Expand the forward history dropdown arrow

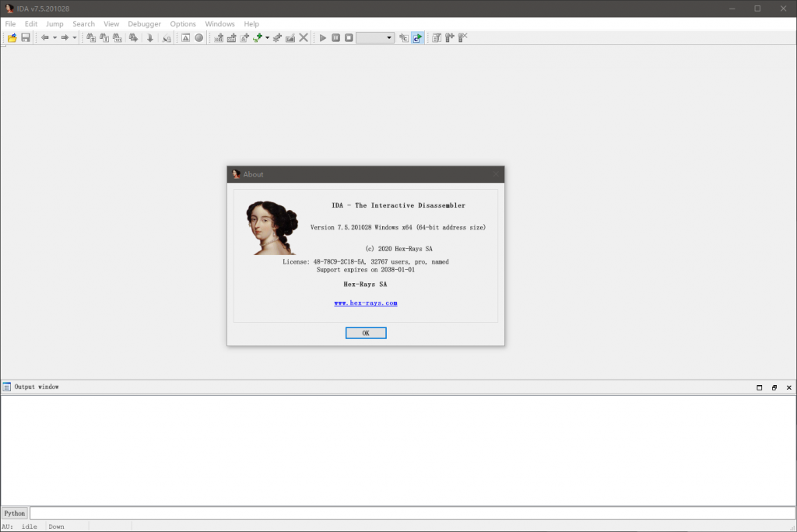74,37
